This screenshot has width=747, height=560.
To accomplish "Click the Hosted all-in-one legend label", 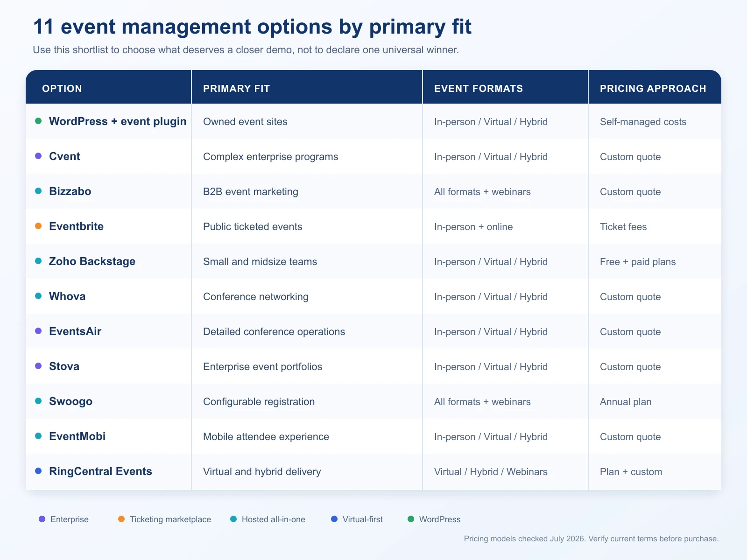I will pos(273,519).
